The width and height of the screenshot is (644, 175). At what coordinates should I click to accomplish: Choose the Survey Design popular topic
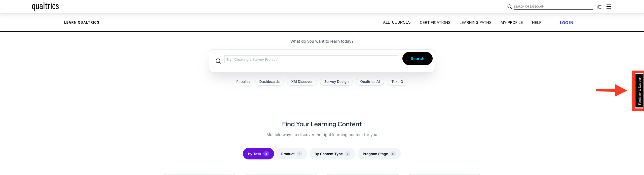[x=336, y=81]
